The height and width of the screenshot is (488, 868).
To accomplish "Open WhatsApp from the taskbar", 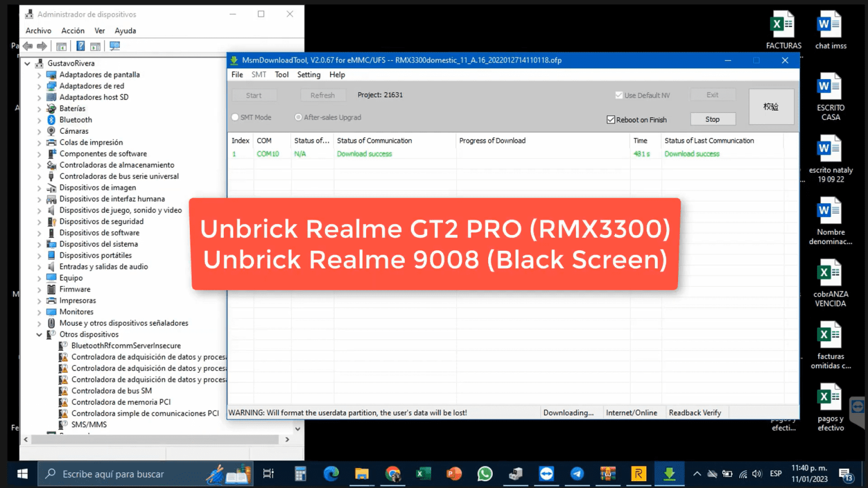I will [484, 474].
